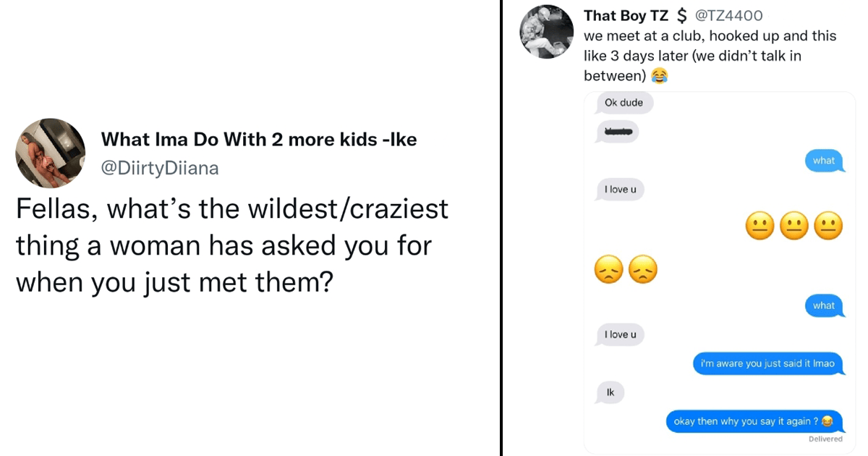Click the first sad-face emoji
The image size is (868, 456).
pyautogui.click(x=608, y=270)
